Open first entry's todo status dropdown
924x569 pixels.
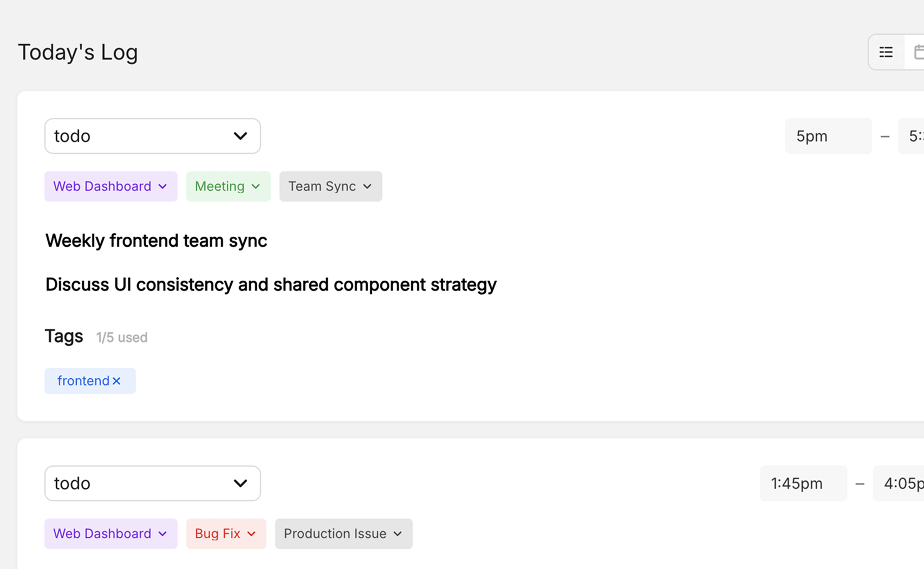pyautogui.click(x=152, y=136)
